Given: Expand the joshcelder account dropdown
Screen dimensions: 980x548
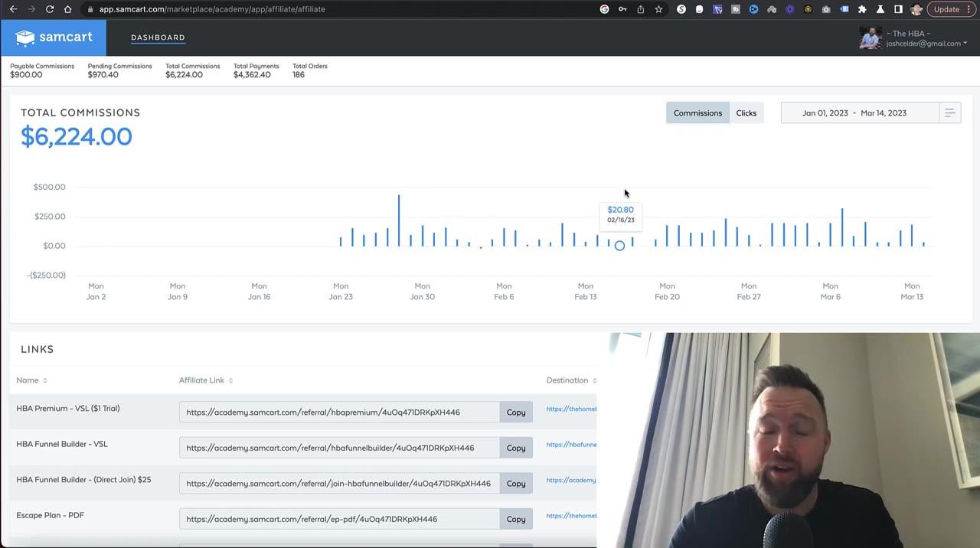Looking at the screenshot, I should pos(926,44).
